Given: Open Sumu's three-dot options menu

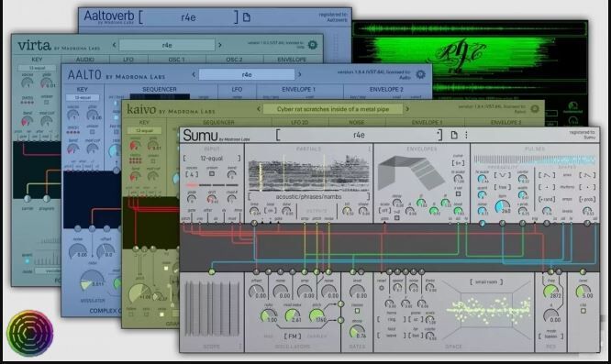Looking at the screenshot, I should pyautogui.click(x=466, y=135).
